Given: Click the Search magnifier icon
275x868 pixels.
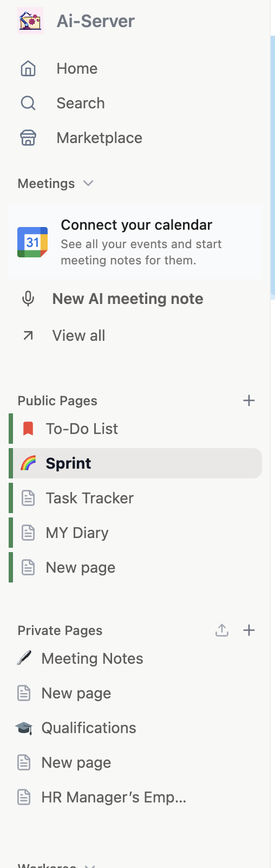Looking at the screenshot, I should 28,103.
